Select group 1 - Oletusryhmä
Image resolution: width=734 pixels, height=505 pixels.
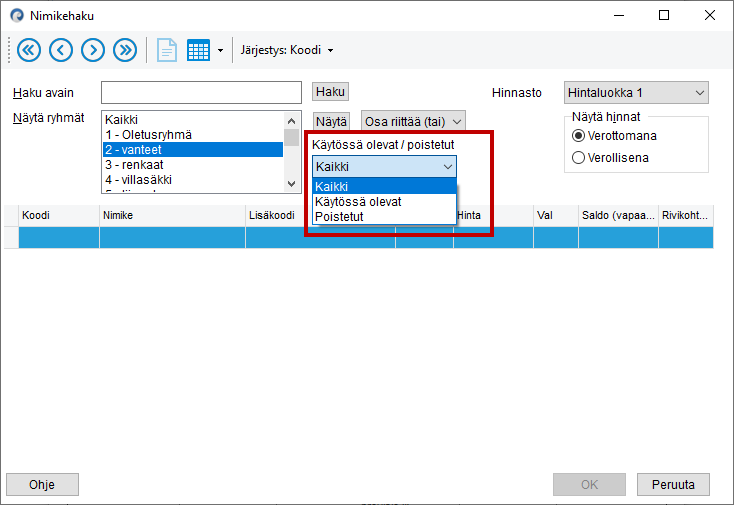click(193, 135)
